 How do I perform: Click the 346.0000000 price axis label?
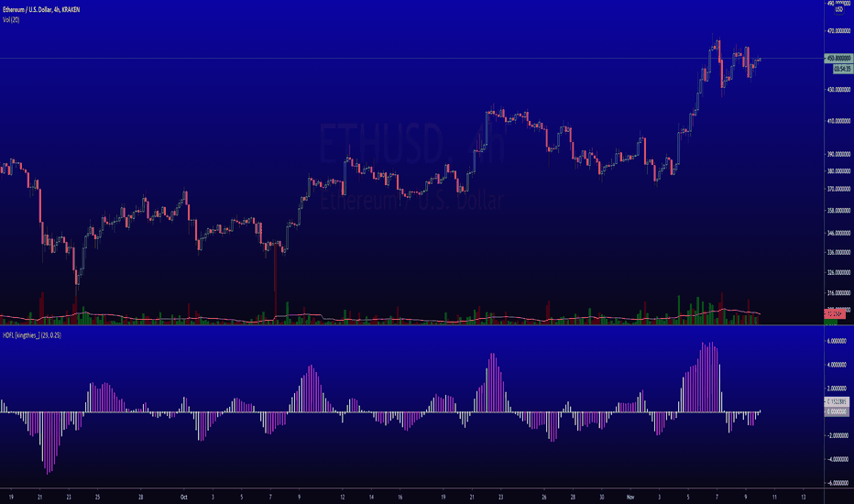[x=838, y=233]
